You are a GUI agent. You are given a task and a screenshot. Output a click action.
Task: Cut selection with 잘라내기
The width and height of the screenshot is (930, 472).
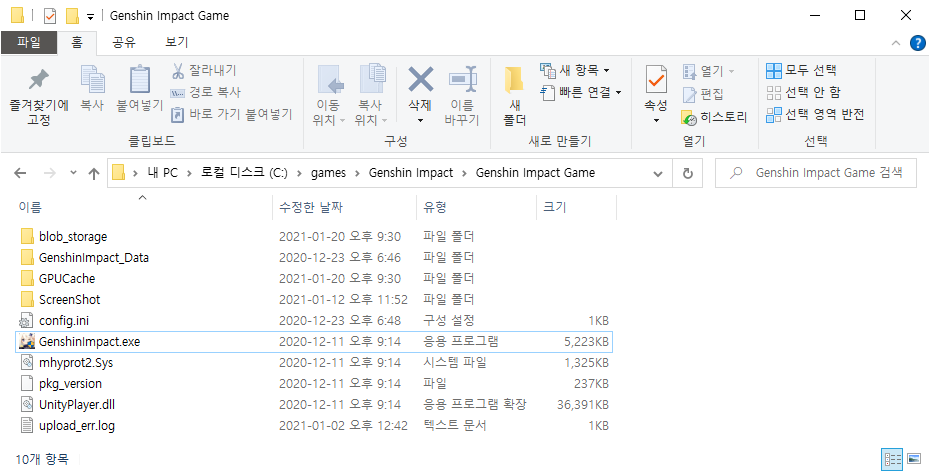tap(204, 71)
